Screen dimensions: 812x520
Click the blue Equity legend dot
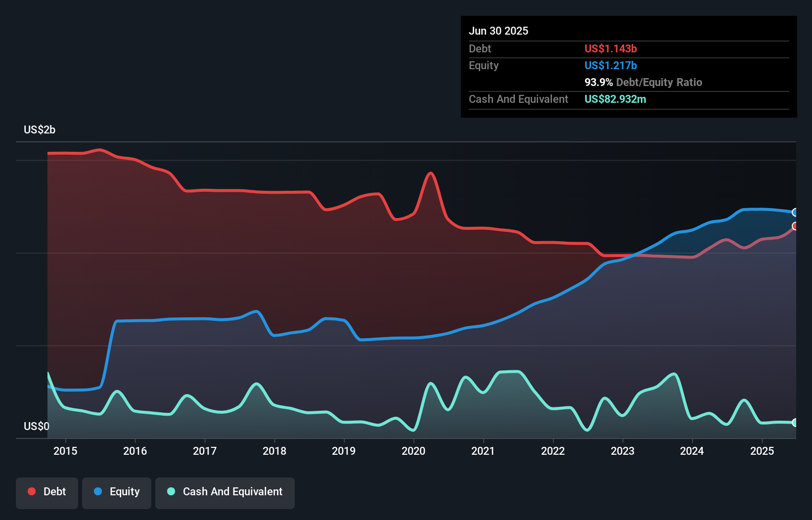click(x=98, y=491)
